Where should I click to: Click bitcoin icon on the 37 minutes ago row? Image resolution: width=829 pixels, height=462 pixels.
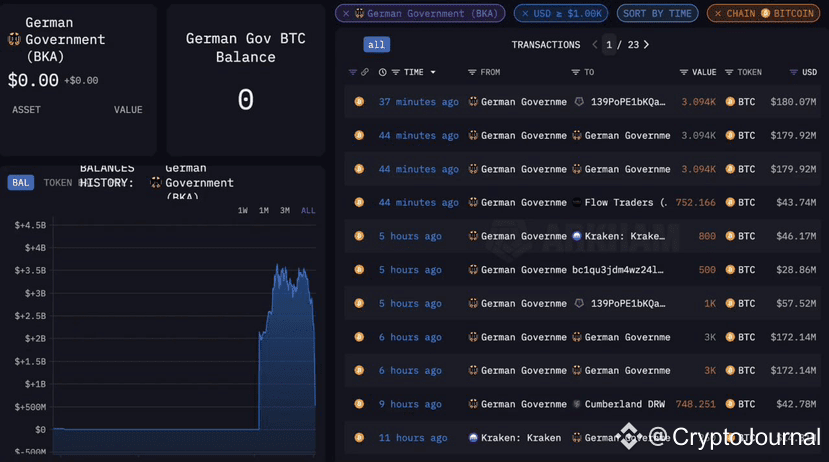[x=359, y=101]
